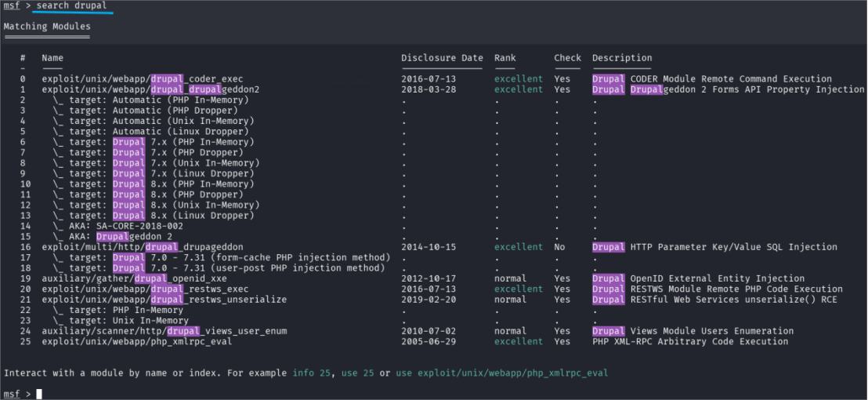Click 'target: Drupal 7.x (Unix In-Memory)' row
This screenshot has height=400, width=868.
pyautogui.click(x=156, y=163)
